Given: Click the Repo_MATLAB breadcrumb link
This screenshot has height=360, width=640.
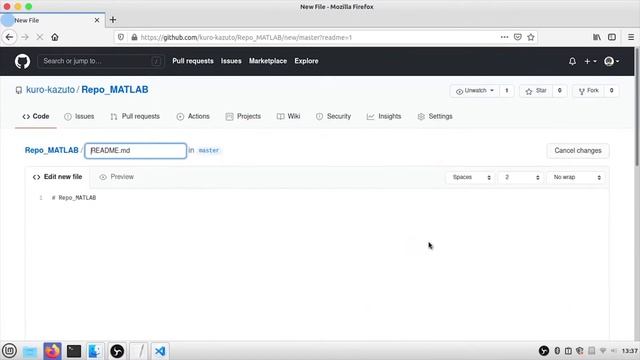Looking at the screenshot, I should coord(51,150).
